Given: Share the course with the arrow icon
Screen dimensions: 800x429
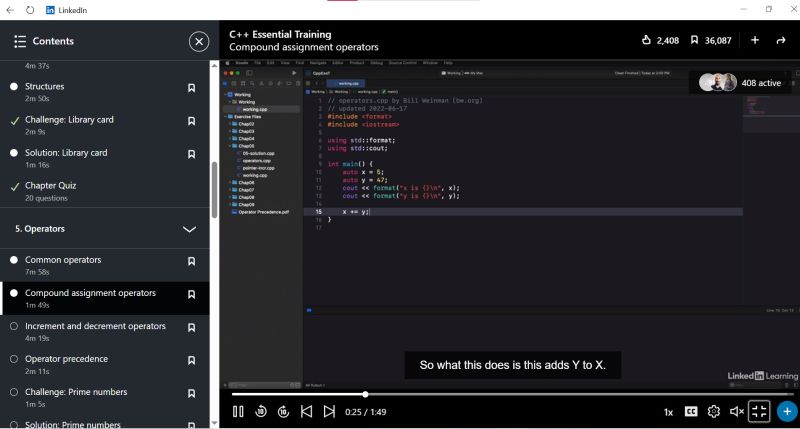Looking at the screenshot, I should (x=781, y=40).
